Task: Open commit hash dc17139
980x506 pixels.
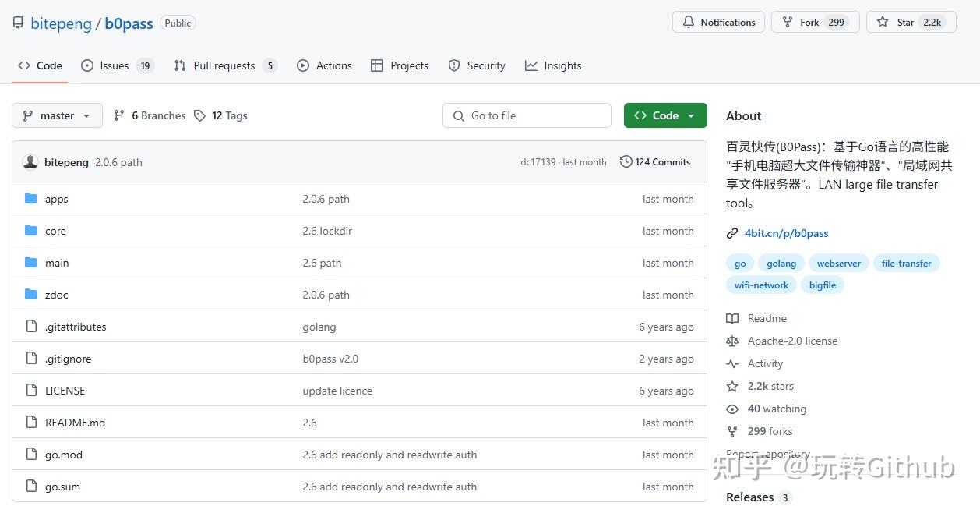Action: click(x=538, y=162)
